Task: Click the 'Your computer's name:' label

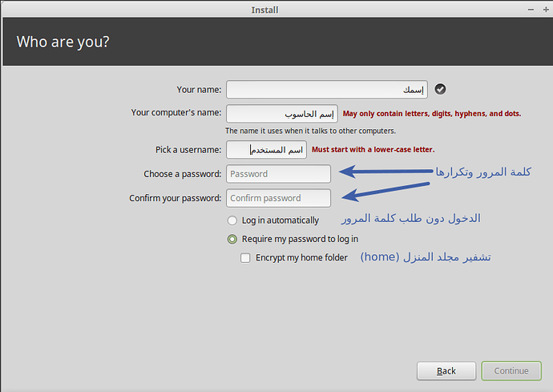Action: 176,112
